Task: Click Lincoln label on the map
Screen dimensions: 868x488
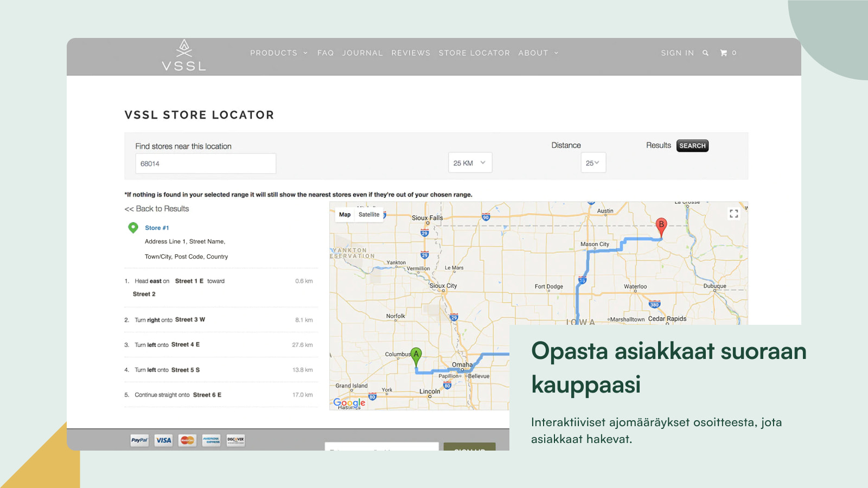Action: pos(430,391)
